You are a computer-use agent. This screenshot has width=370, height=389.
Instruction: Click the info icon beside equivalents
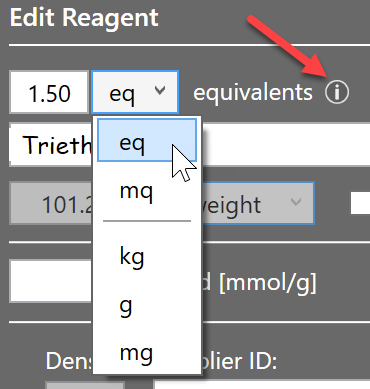tap(337, 92)
